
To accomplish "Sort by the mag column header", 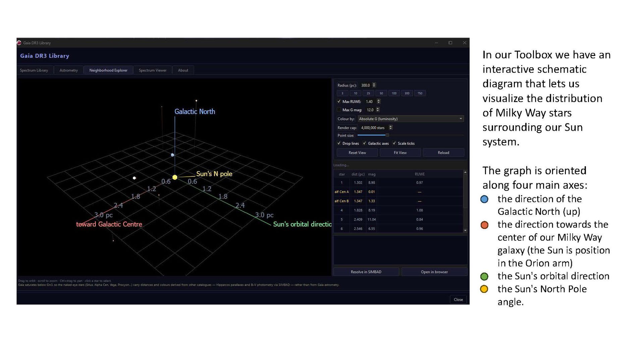I will click(372, 174).
